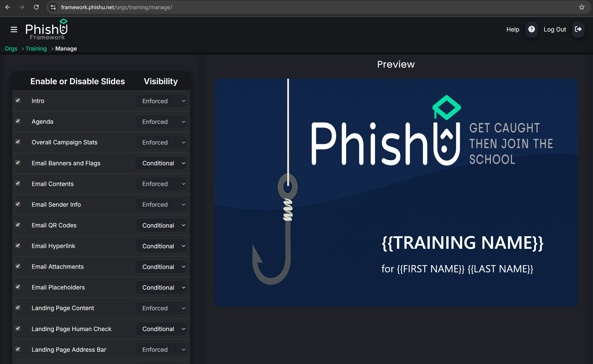Select the Email Banners and Flags label

66,163
